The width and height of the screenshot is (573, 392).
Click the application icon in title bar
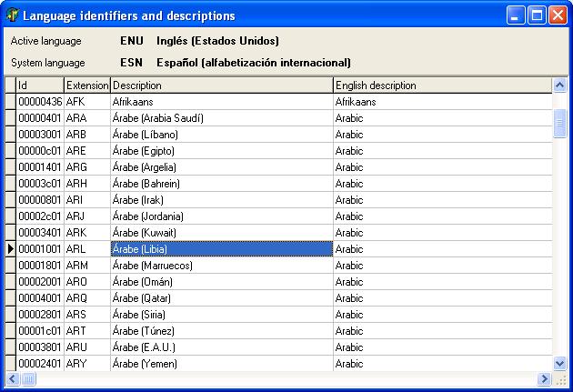point(12,15)
